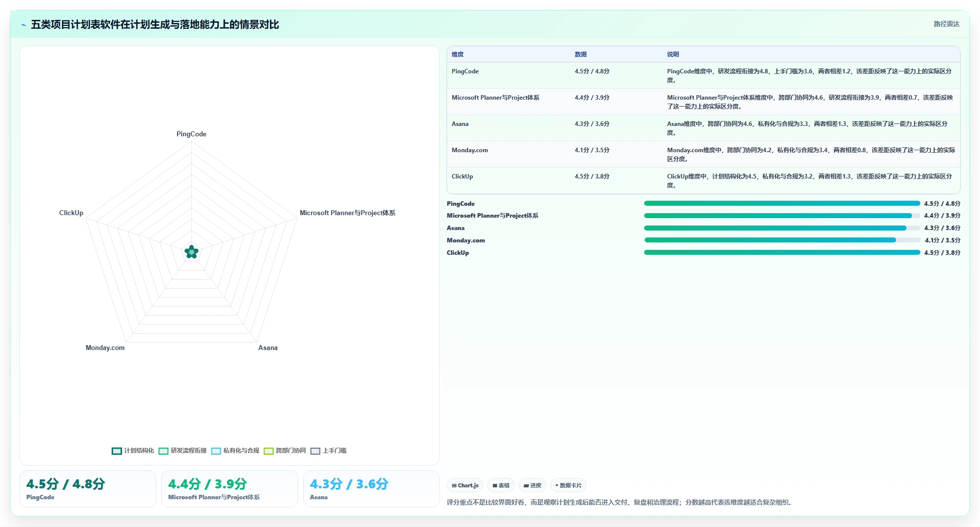Click the Monday.com radar axis label
The height and width of the screenshot is (527, 980).
click(105, 348)
